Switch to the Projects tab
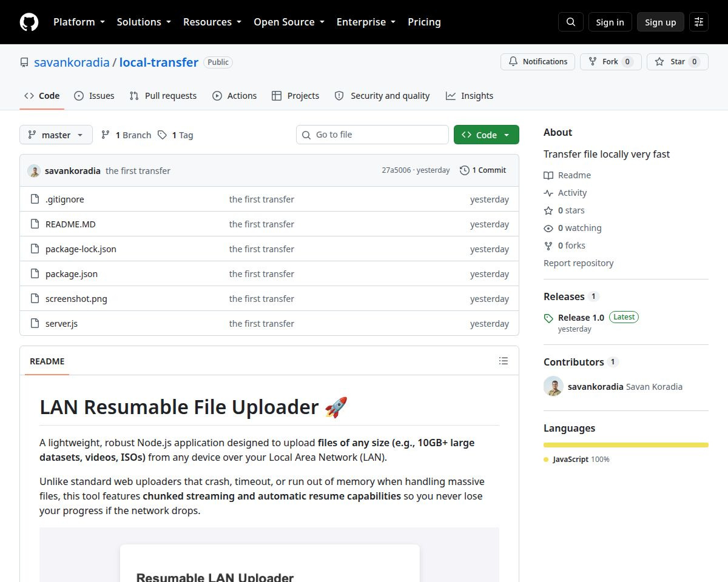The image size is (728, 582). point(295,96)
